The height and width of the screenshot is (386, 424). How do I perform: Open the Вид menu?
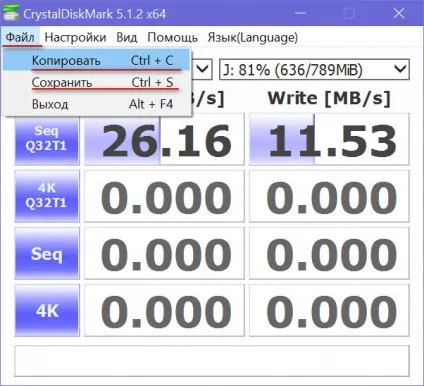[x=127, y=37]
